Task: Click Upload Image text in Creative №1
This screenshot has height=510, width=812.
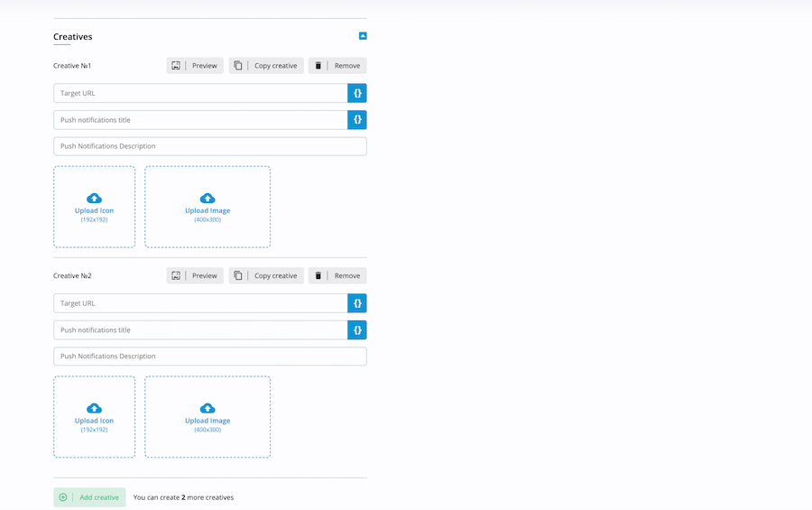Action: click(208, 210)
